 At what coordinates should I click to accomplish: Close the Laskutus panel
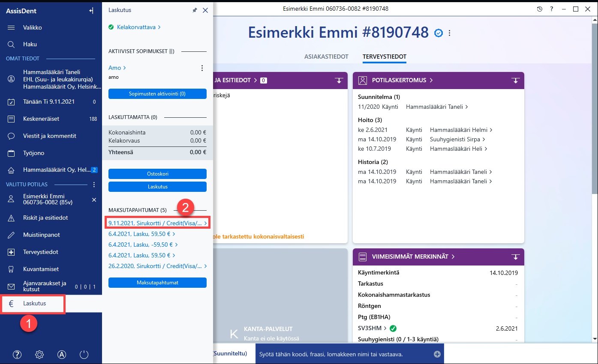click(x=205, y=10)
